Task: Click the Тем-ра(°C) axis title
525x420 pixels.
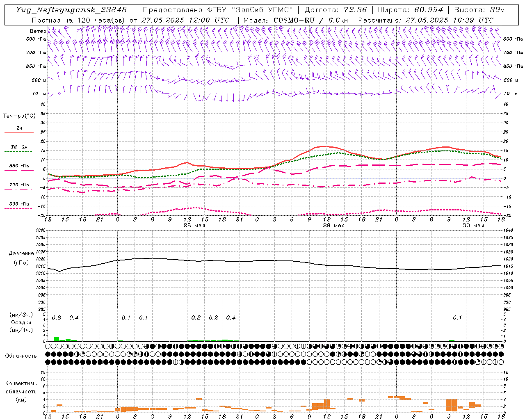Action: click(x=19, y=116)
